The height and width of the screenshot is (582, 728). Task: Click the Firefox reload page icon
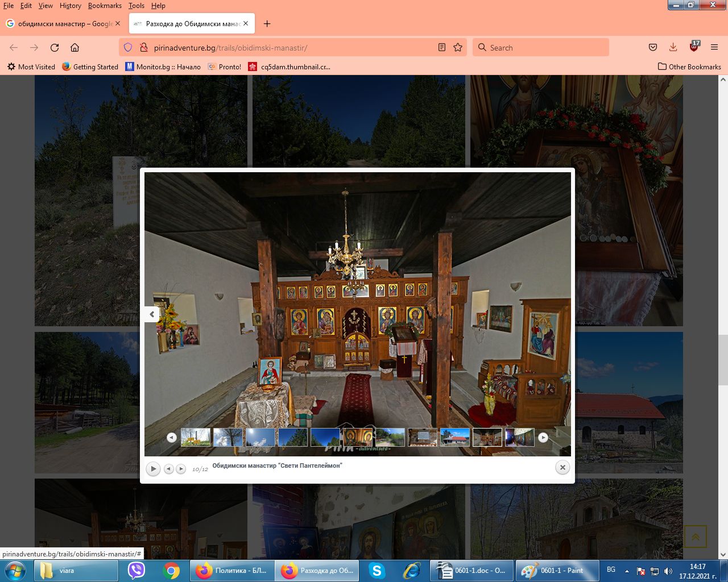[55, 48]
